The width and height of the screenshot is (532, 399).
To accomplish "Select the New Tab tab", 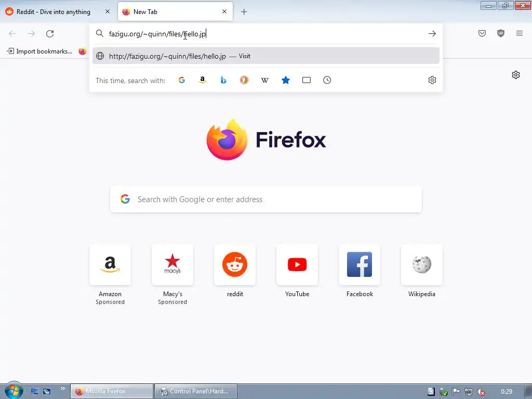I will click(x=175, y=12).
